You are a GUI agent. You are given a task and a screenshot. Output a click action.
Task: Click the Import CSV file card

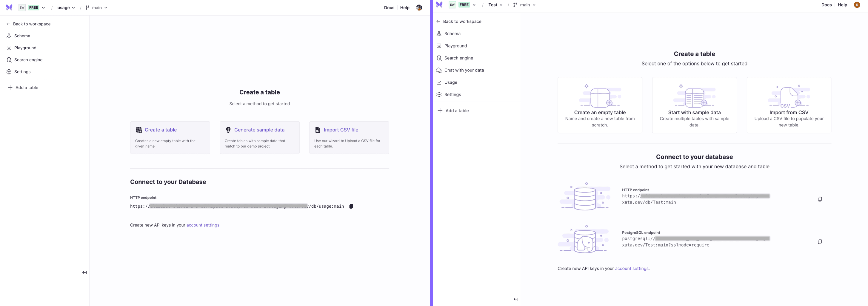[x=349, y=138]
